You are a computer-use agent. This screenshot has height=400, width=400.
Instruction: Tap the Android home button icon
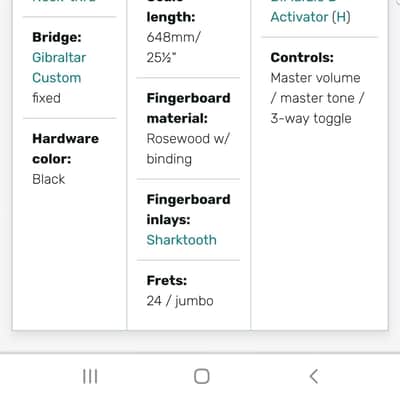point(202,377)
